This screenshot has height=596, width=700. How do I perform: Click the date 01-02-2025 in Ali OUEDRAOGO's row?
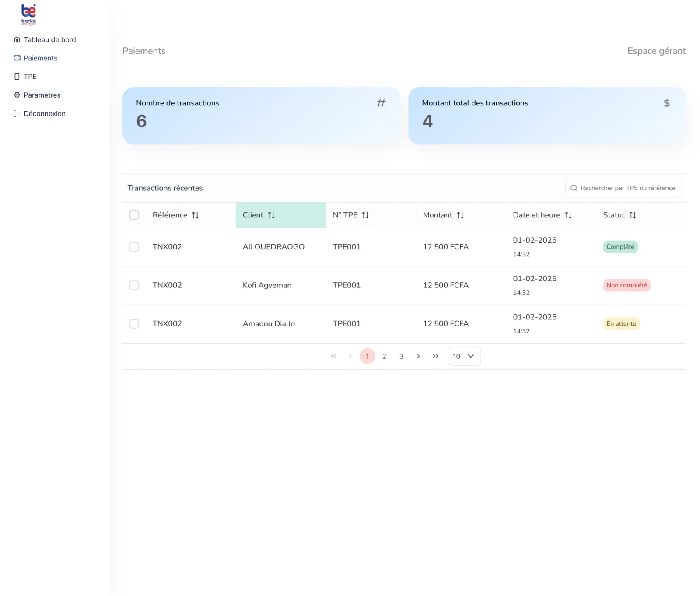coord(535,241)
